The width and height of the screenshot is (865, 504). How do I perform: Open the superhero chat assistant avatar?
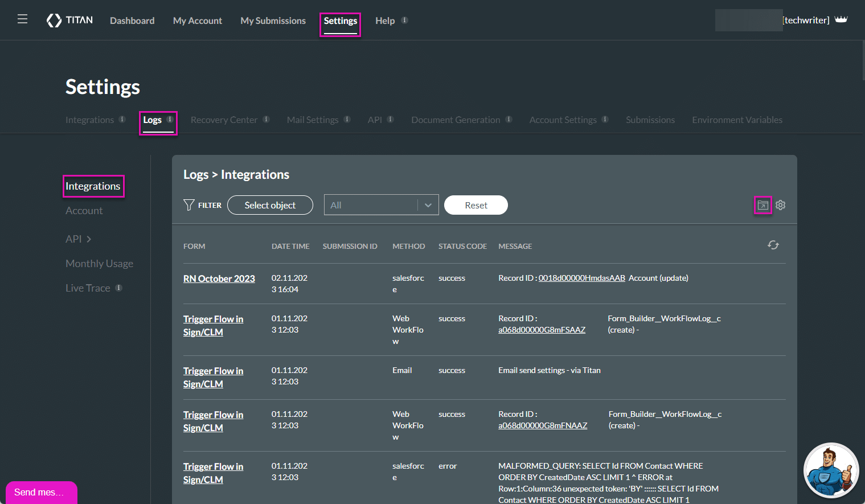point(831,470)
